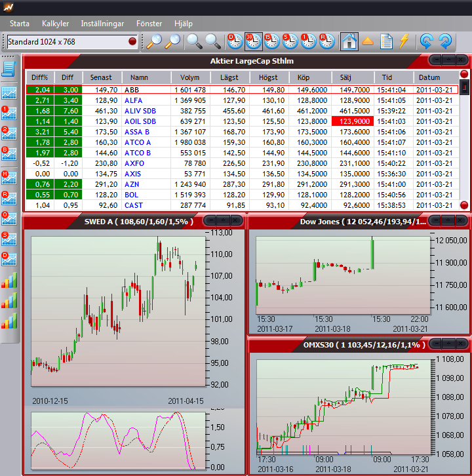472x476 pixels.
Task: Click the plain chart icon with no badge
Action: click(x=9, y=93)
